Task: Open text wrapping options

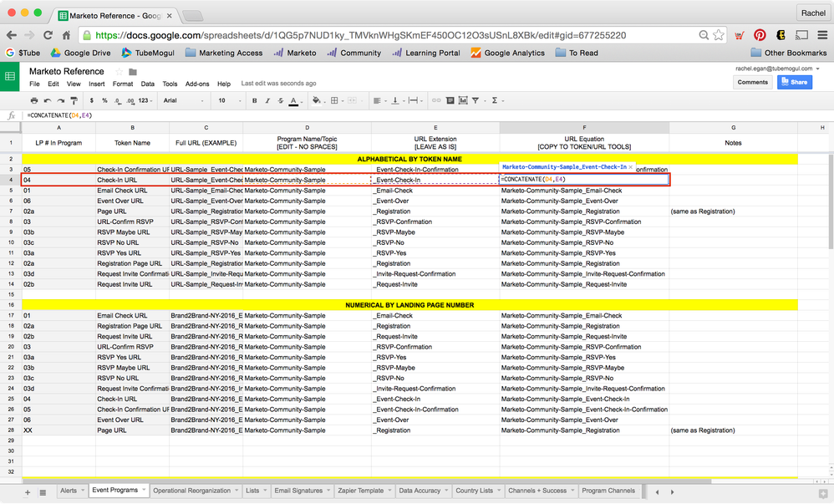Action: click(415, 100)
